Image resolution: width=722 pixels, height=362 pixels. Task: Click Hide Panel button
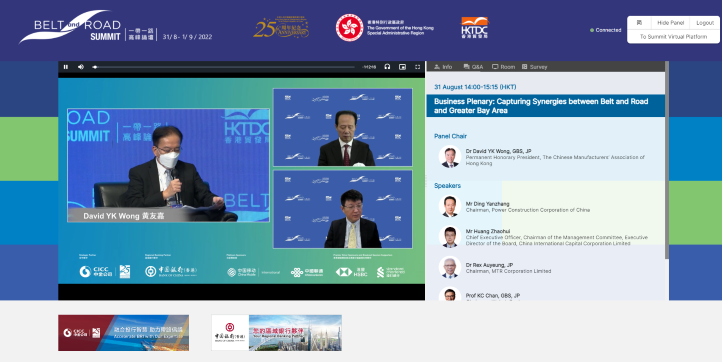[x=670, y=23]
